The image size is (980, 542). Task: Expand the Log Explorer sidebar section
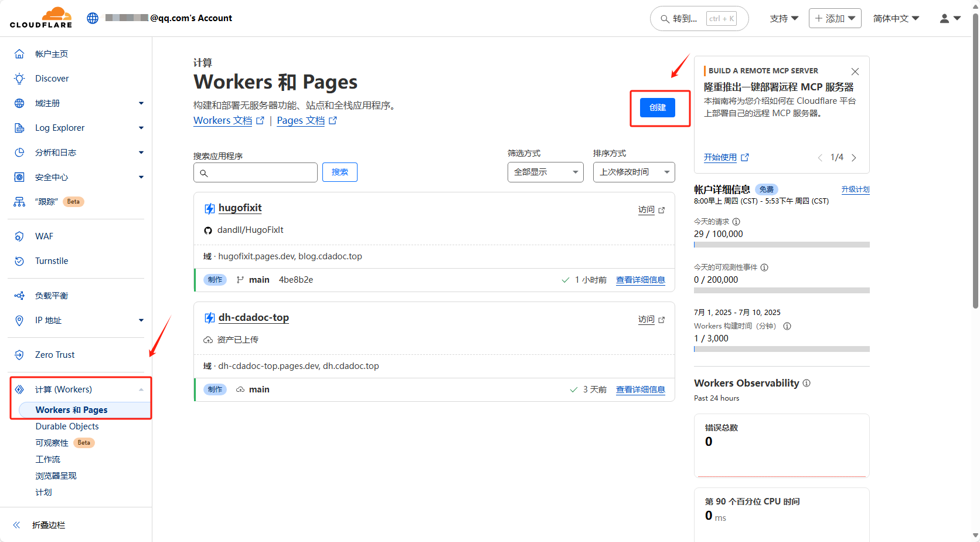pyautogui.click(x=141, y=128)
